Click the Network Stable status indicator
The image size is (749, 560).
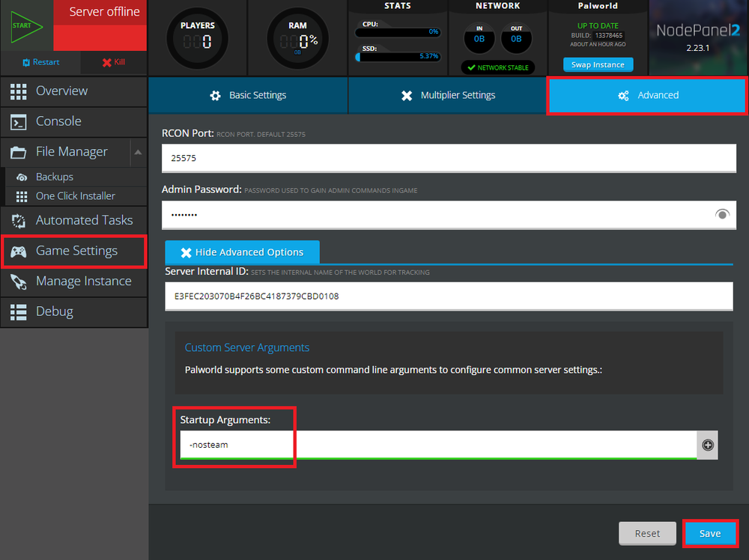coord(497,67)
